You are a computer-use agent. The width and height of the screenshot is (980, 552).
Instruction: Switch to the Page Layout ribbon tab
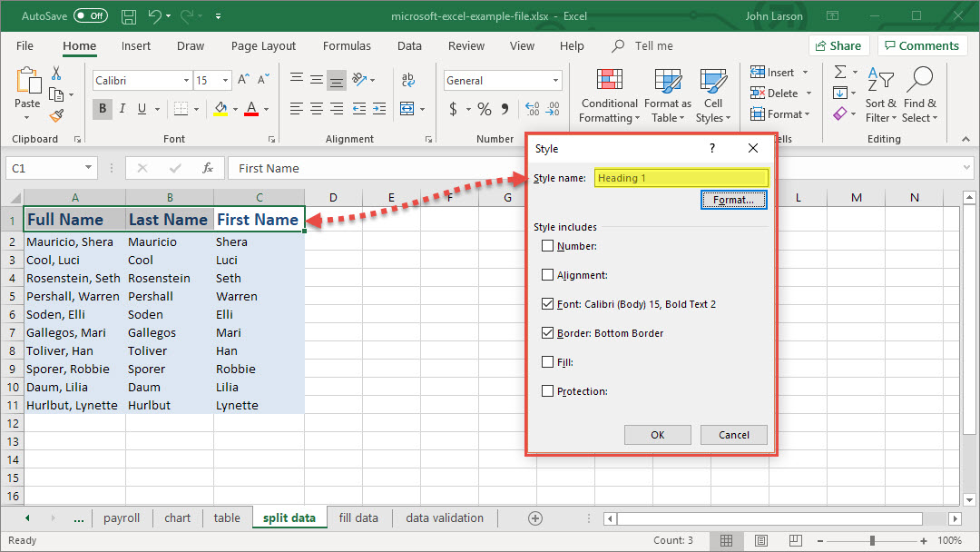(x=263, y=45)
